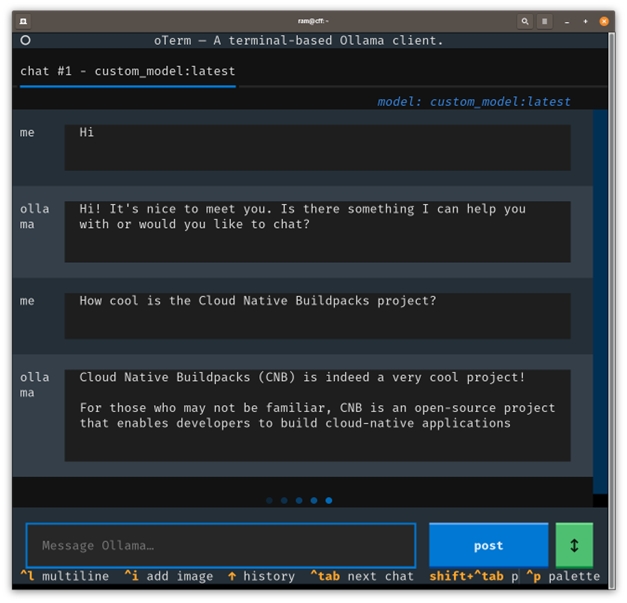This screenshot has width=627, height=603.
Task: Focus the Message Ollama input field
Action: [x=221, y=545]
